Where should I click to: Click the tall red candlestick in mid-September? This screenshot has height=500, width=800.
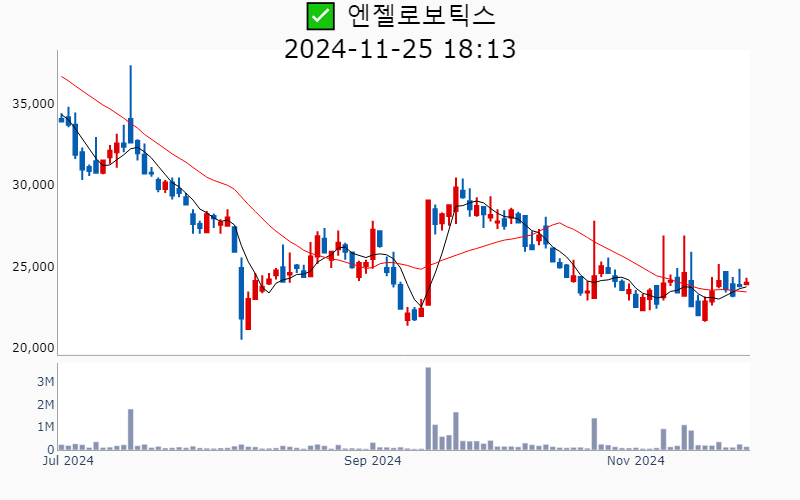428,253
